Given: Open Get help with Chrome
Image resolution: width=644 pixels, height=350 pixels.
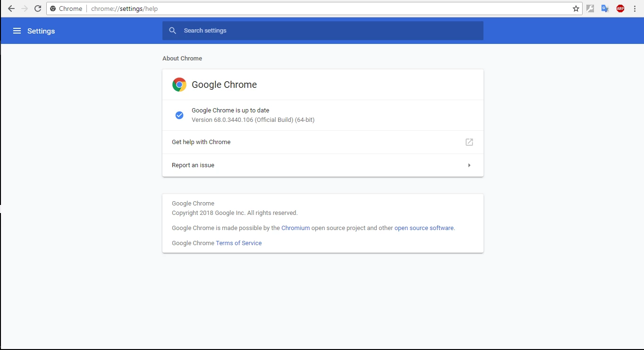Looking at the screenshot, I should tap(323, 142).
